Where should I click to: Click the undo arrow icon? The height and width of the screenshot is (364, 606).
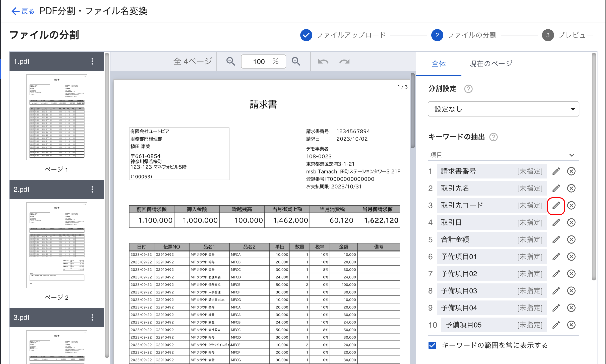(x=323, y=62)
